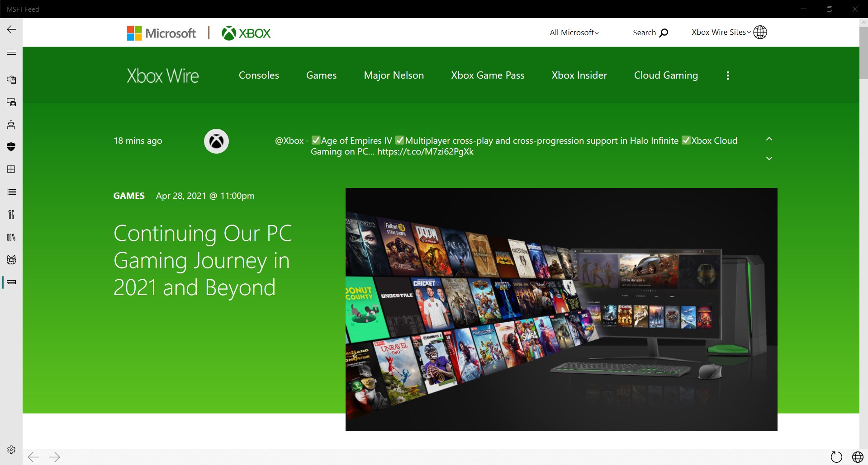Click the article date 'Apr 28, 2021 @ 11:00pm'
The height and width of the screenshot is (465, 868).
pos(205,196)
